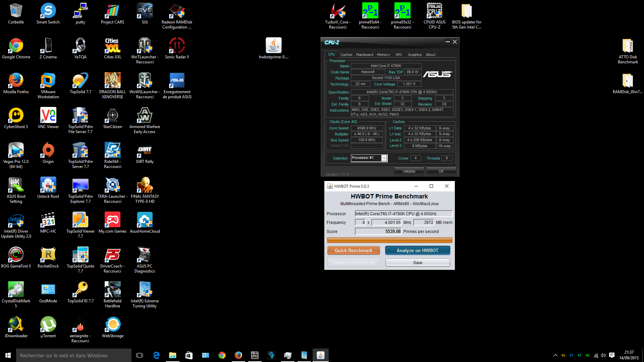Open the Corbeille recycle bin icon
The width and height of the screenshot is (644, 362).
pyautogui.click(x=16, y=14)
